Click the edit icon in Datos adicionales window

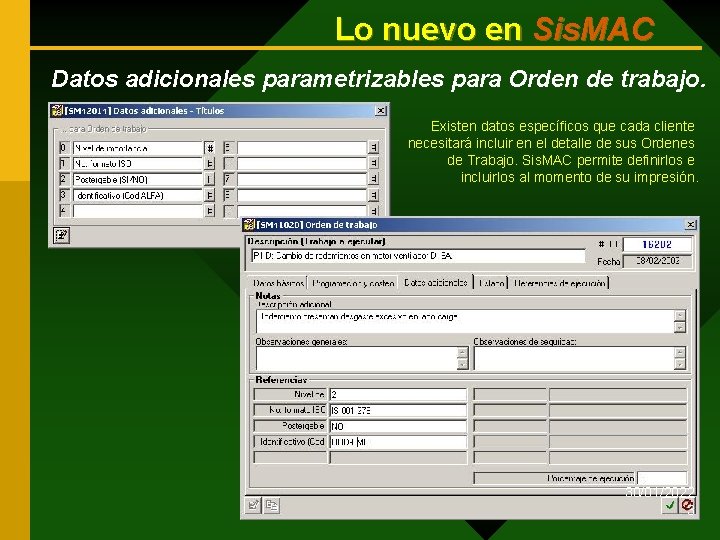click(61, 236)
